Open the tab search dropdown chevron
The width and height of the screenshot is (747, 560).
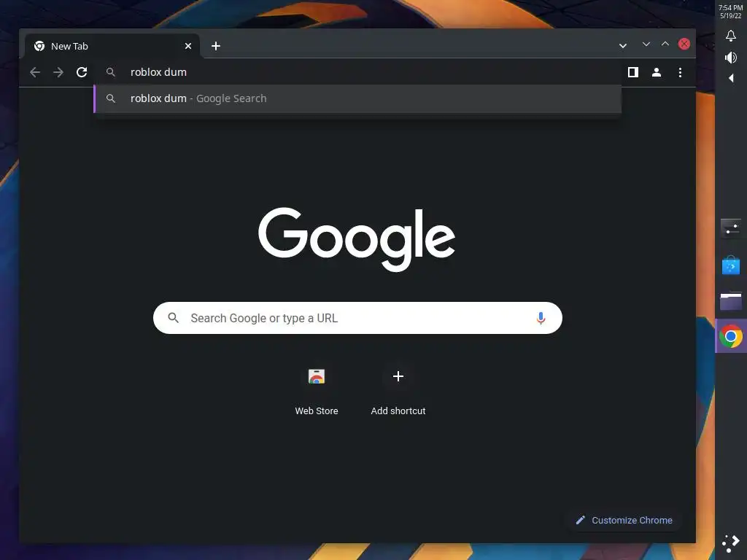[623, 46]
